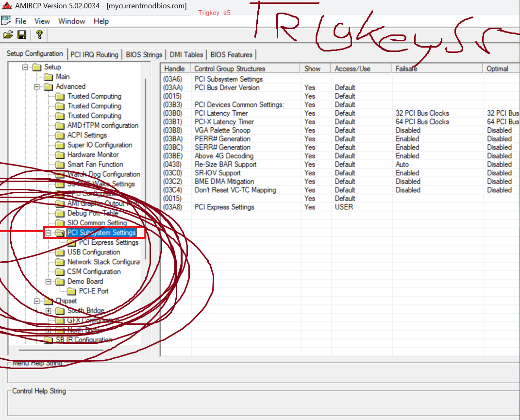The height and width of the screenshot is (420, 520).
Task: Select Super IO Configuration folder
Action: [94, 145]
